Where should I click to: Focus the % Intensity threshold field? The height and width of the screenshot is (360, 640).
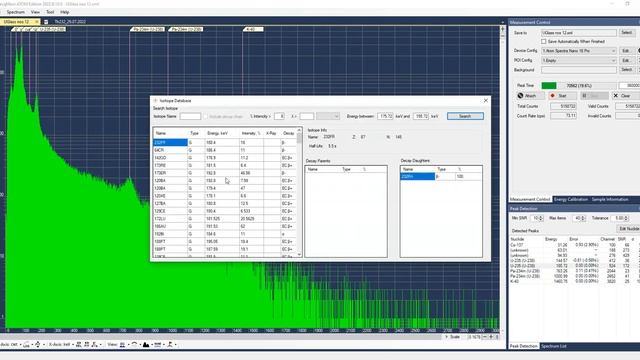tap(279, 116)
